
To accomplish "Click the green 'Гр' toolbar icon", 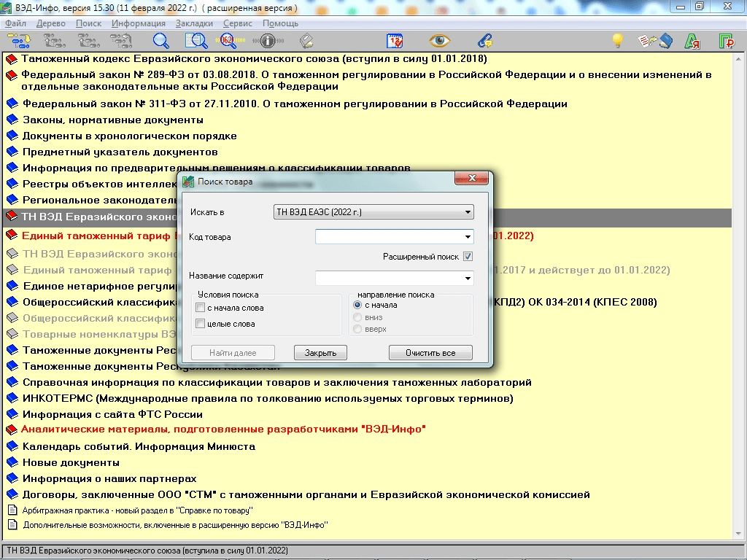I will tap(727, 42).
